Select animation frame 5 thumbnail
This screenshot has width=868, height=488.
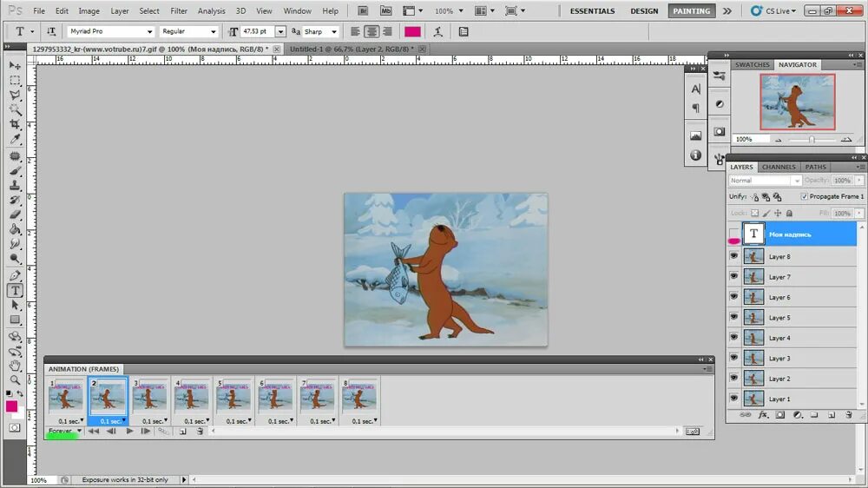coord(233,397)
